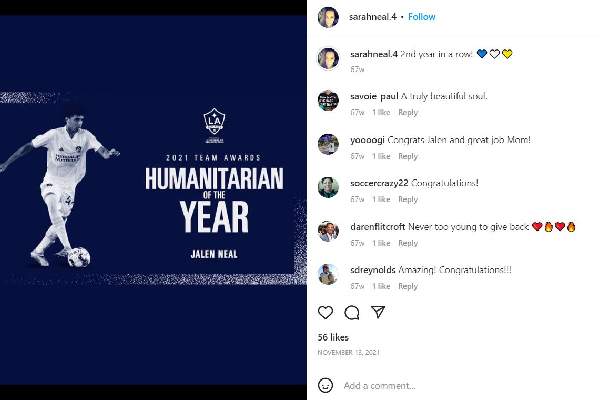Image resolution: width=600 pixels, height=400 pixels.
Task: Open the Humanitarian of the Year image
Action: point(153,200)
